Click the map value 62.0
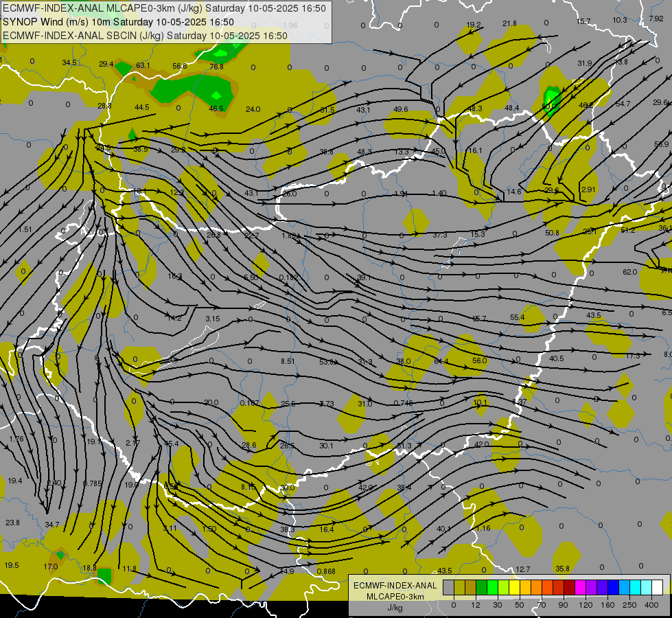Screen dimensions: 672x618 click(x=629, y=272)
